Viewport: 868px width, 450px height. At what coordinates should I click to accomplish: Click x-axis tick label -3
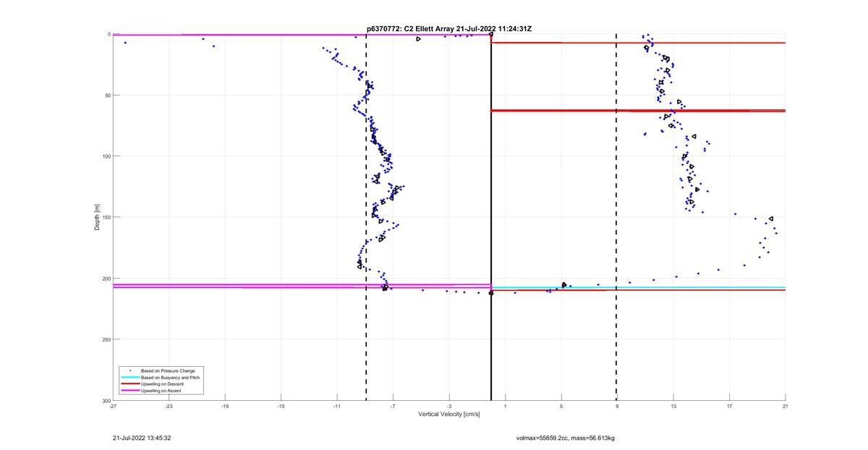[x=449, y=406]
